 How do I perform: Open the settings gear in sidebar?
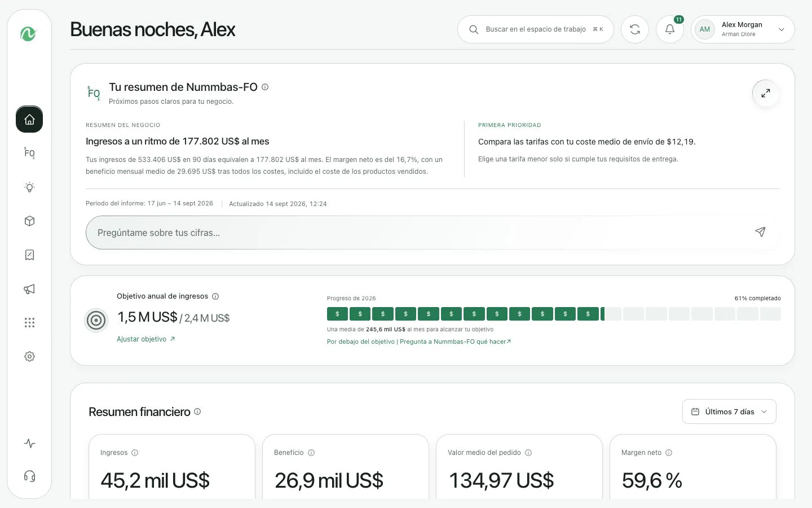click(29, 356)
